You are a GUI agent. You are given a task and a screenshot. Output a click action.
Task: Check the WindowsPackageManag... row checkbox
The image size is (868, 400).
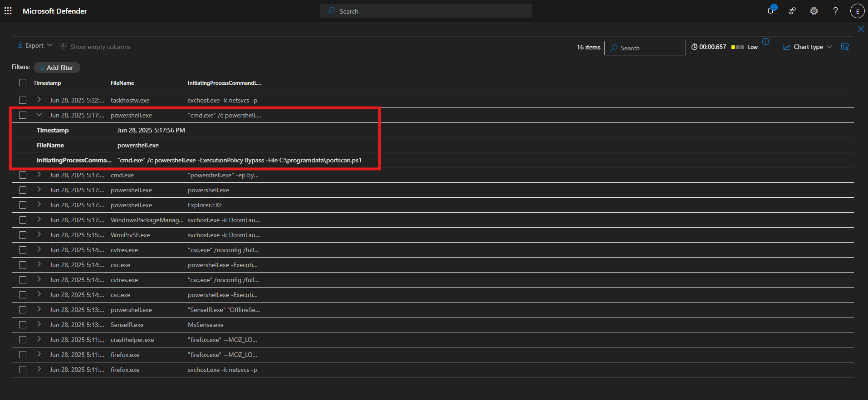pos(23,220)
